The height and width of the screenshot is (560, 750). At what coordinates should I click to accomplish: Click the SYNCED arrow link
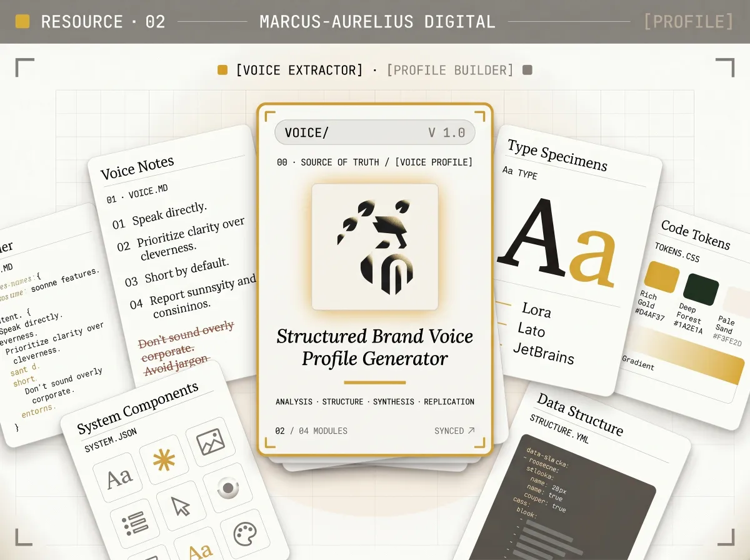[454, 431]
